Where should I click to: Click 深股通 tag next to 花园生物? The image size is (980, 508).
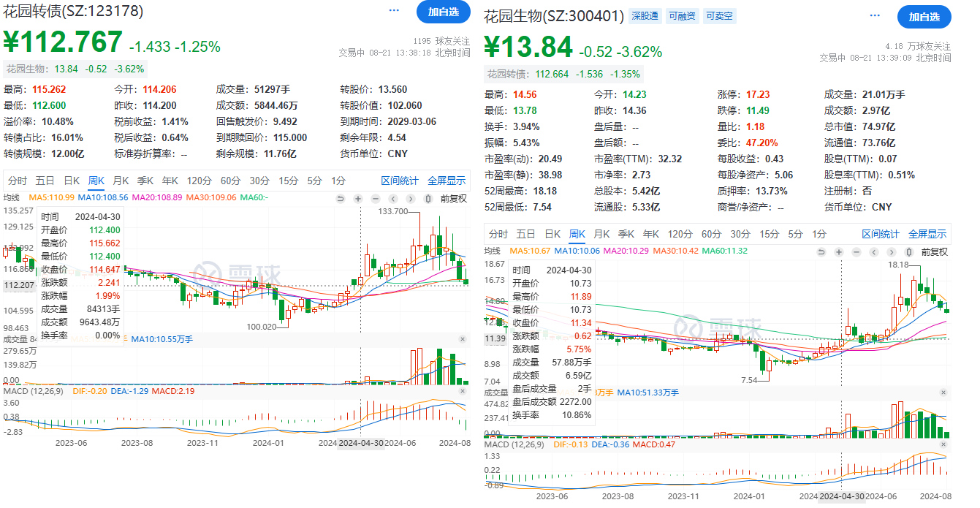645,15
